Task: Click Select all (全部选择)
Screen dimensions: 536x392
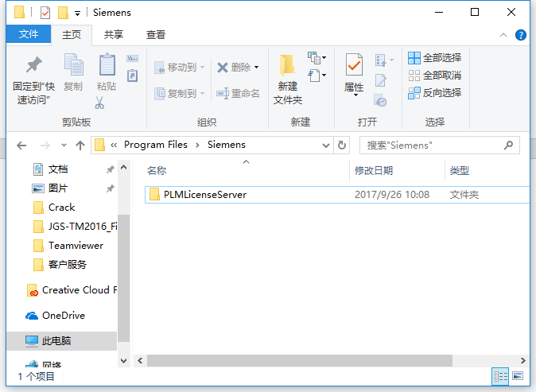Action: pyautogui.click(x=434, y=58)
